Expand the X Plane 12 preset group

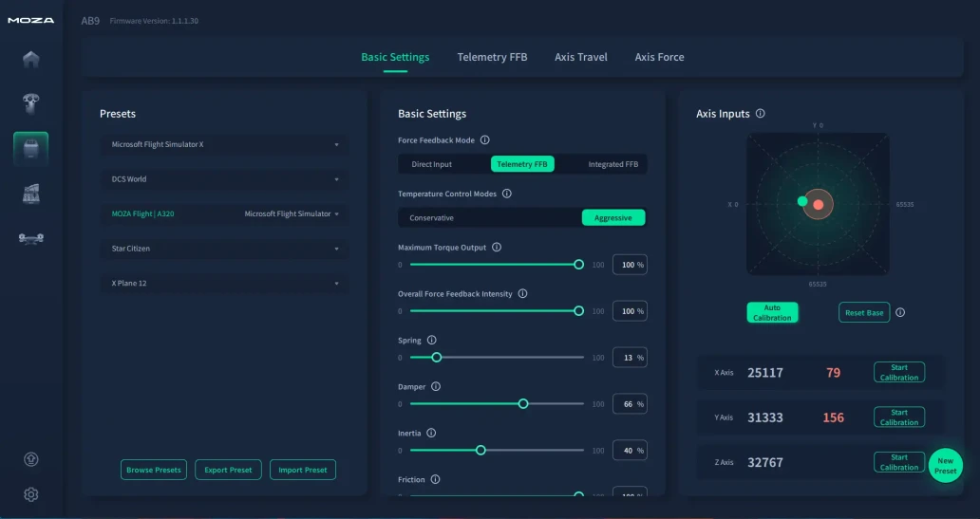coord(225,283)
